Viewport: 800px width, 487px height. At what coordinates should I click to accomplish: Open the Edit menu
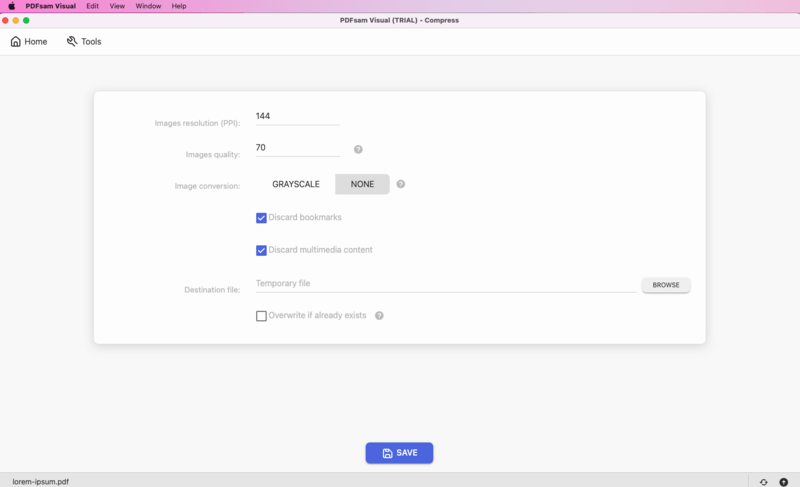[92, 6]
